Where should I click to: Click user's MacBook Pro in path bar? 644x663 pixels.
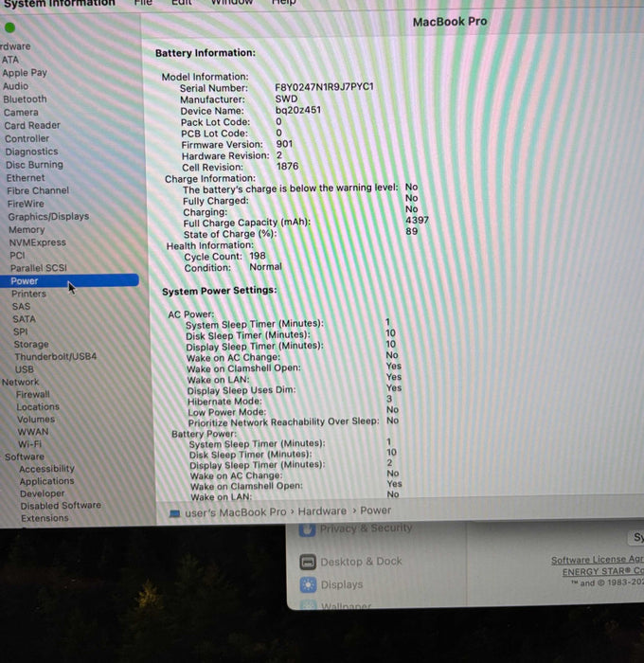click(x=236, y=512)
